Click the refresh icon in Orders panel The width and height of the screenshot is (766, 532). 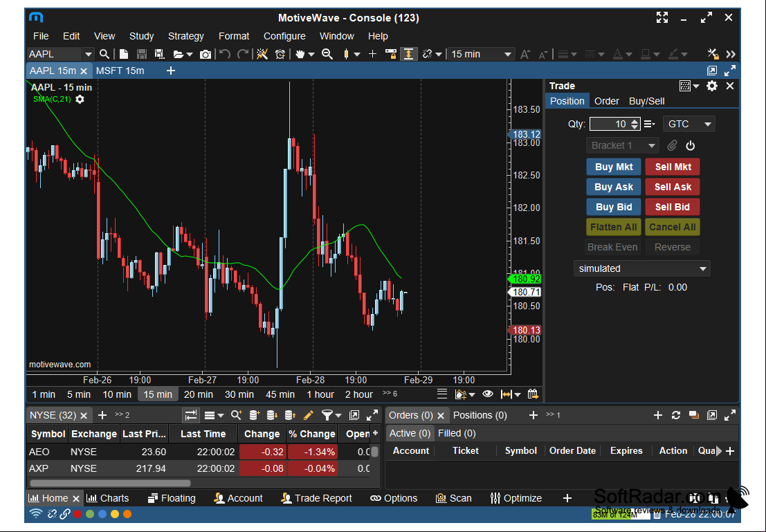point(676,415)
